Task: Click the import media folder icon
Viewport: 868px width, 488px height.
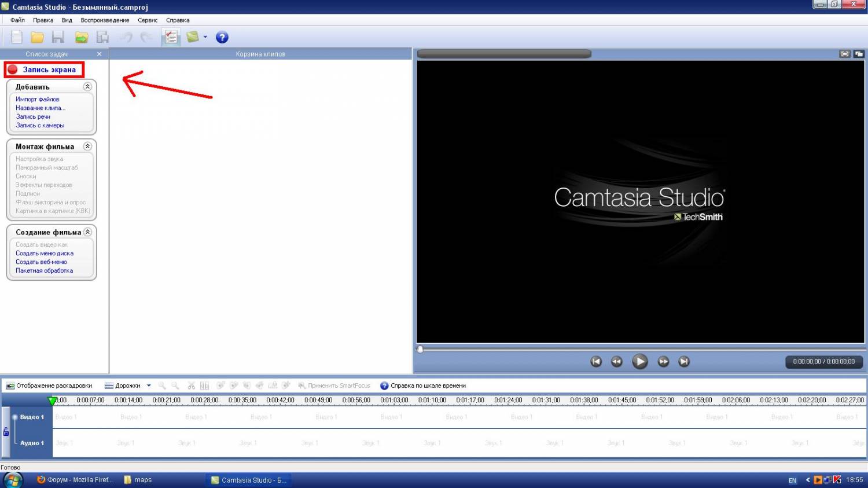Action: pyautogui.click(x=81, y=38)
